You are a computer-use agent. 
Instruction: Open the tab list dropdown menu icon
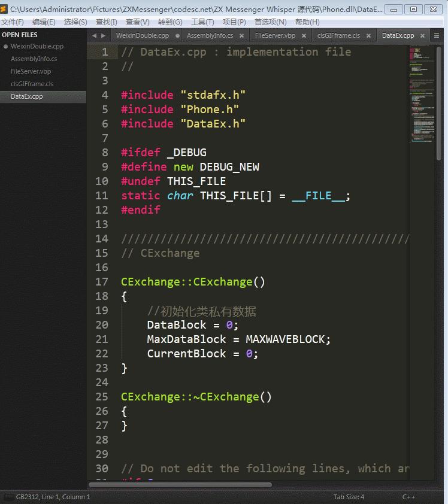pyautogui.click(x=437, y=35)
